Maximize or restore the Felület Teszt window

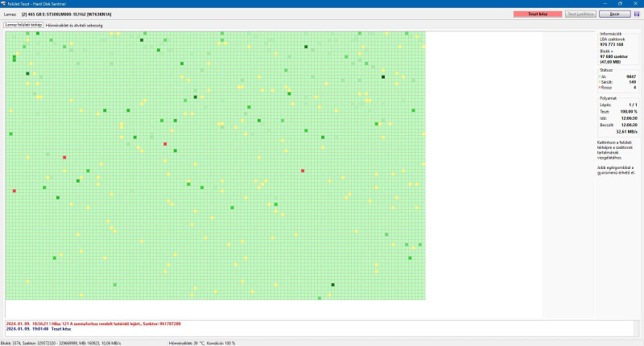tap(620, 3)
